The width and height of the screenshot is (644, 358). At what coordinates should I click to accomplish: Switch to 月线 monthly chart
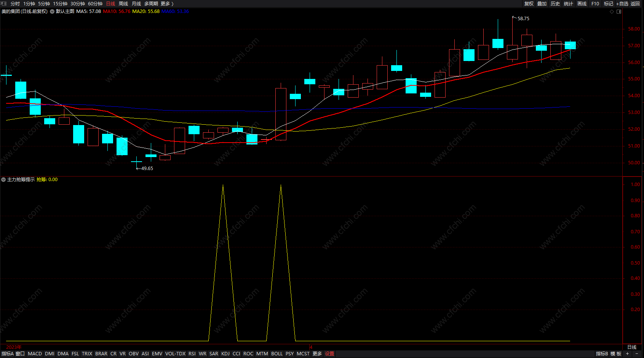[136, 3]
